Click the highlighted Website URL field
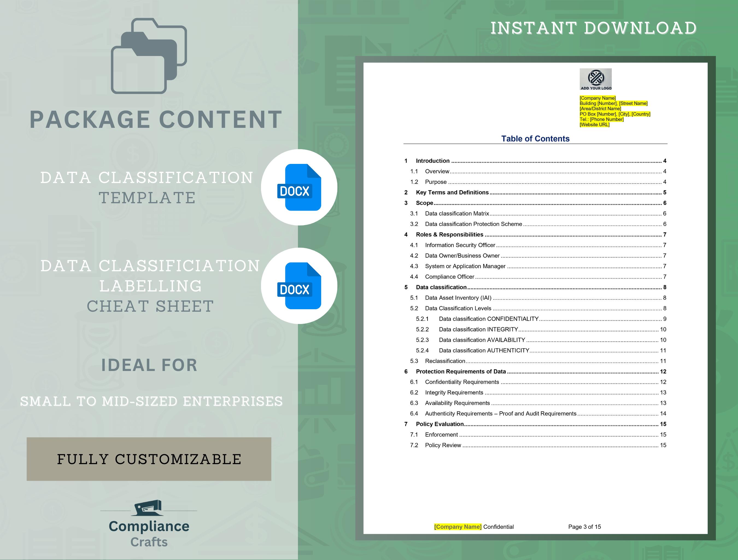Screen dimensions: 738x560 (x=594, y=124)
